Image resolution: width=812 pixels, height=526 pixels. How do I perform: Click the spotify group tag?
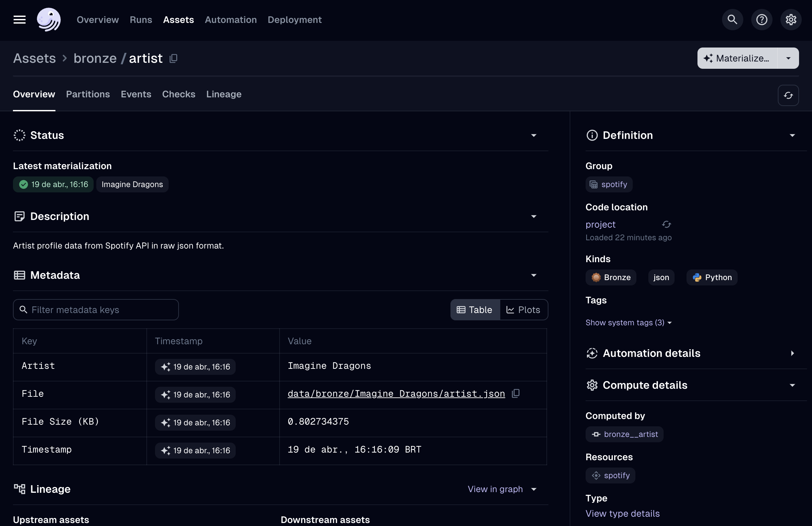click(609, 184)
